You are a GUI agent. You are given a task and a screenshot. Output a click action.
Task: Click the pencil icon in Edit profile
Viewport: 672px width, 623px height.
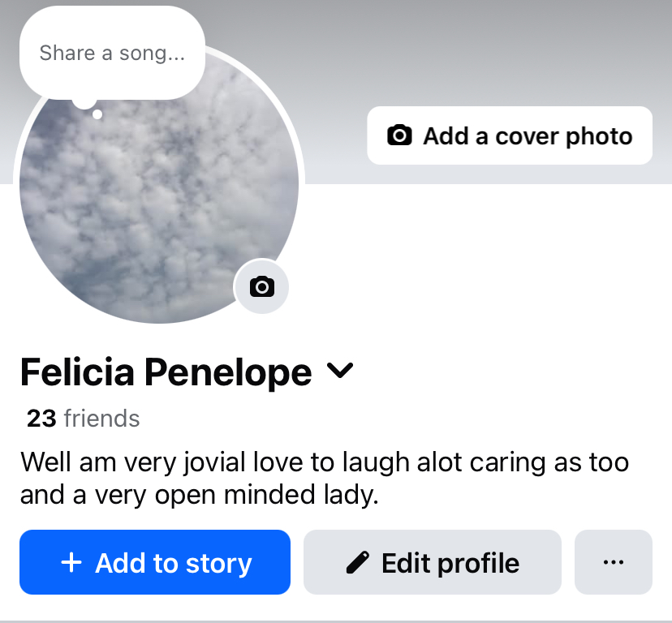click(x=355, y=562)
